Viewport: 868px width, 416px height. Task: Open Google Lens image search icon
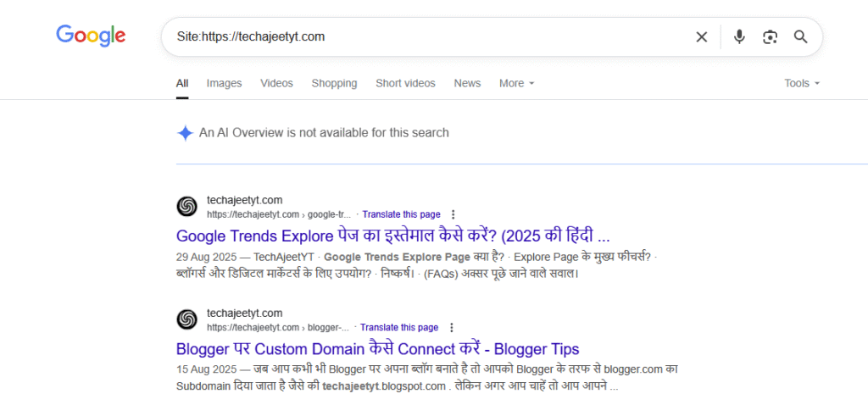pyautogui.click(x=770, y=36)
